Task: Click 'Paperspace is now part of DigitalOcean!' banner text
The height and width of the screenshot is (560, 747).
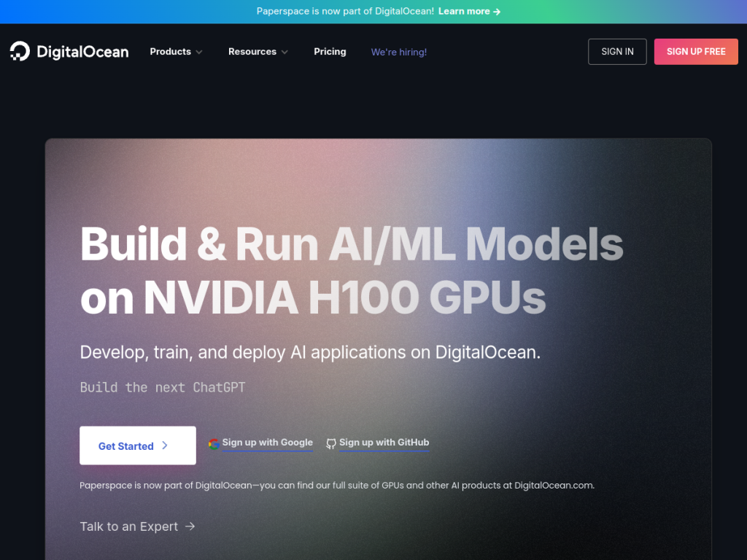Action: 345,12
